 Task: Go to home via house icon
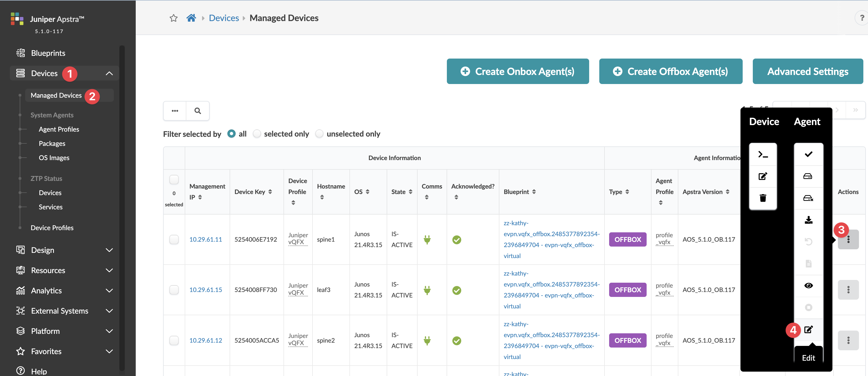coord(191,18)
